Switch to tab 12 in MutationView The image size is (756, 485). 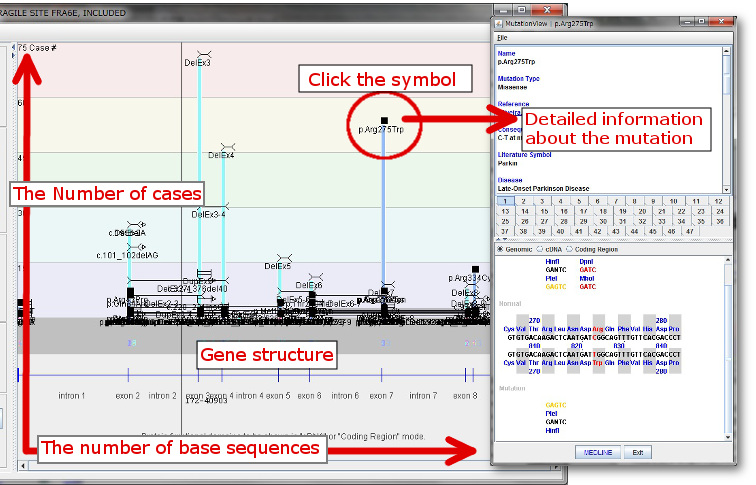[x=718, y=201]
